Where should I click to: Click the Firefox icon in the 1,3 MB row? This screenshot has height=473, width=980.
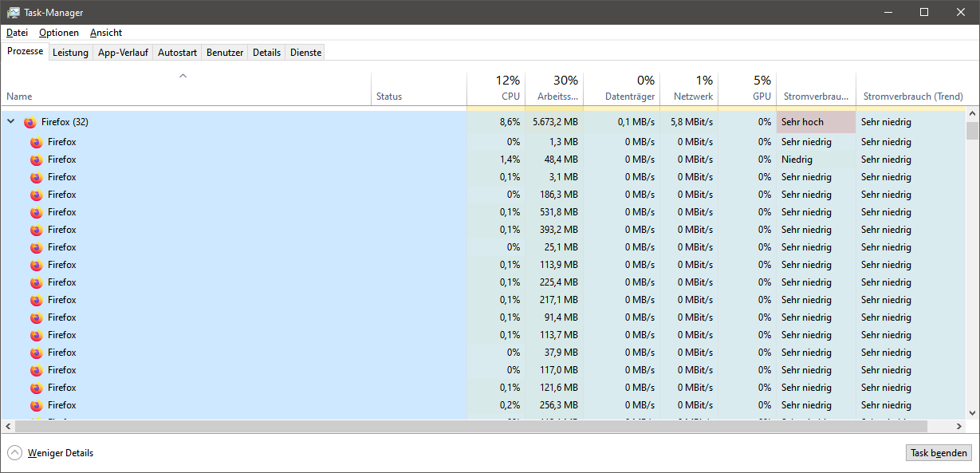click(x=36, y=142)
